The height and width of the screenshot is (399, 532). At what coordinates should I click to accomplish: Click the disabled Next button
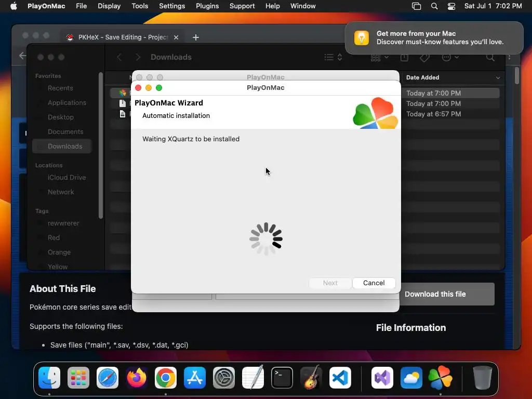330,283
